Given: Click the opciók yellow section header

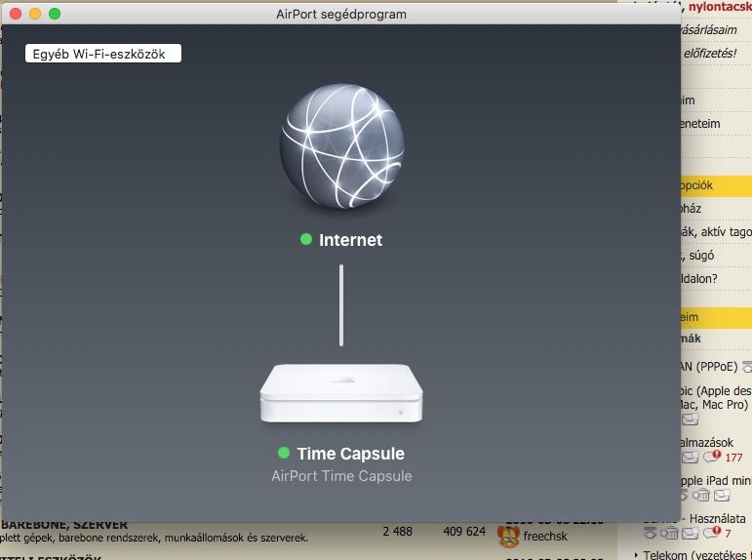Looking at the screenshot, I should (x=717, y=185).
